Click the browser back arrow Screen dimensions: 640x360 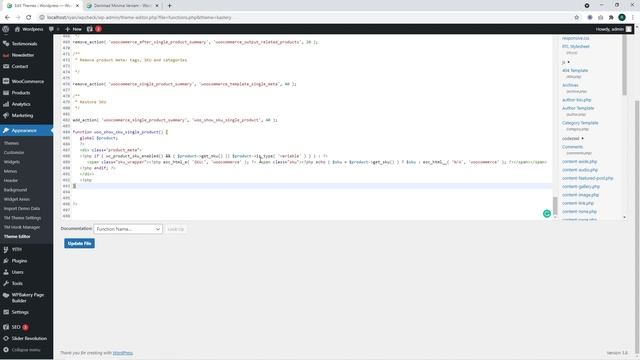[7, 17]
